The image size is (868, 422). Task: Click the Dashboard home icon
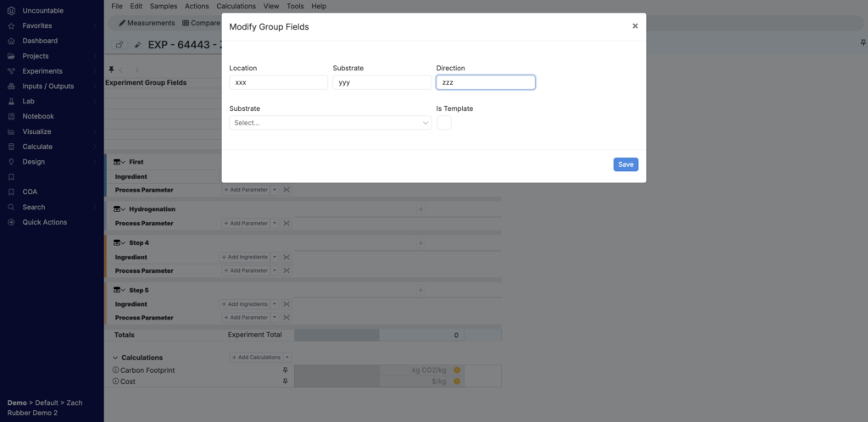point(11,41)
